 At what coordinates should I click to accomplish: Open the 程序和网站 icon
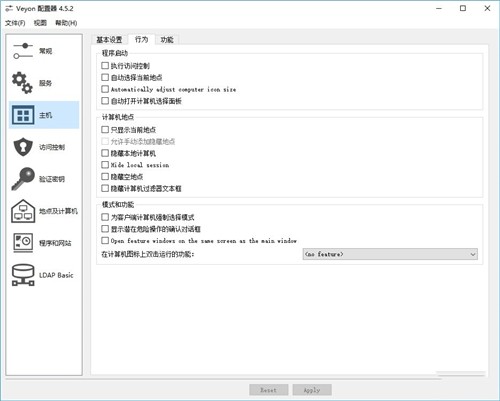(x=23, y=243)
